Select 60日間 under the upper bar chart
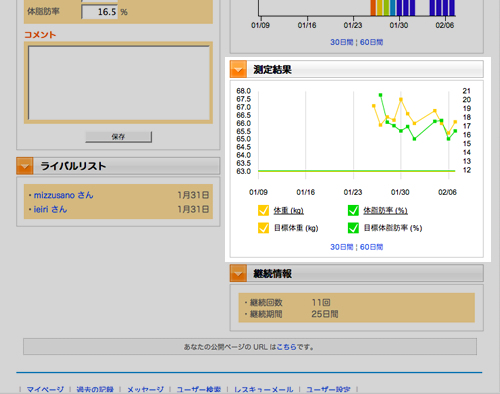Screen dimensions: 500x394 click(x=371, y=42)
